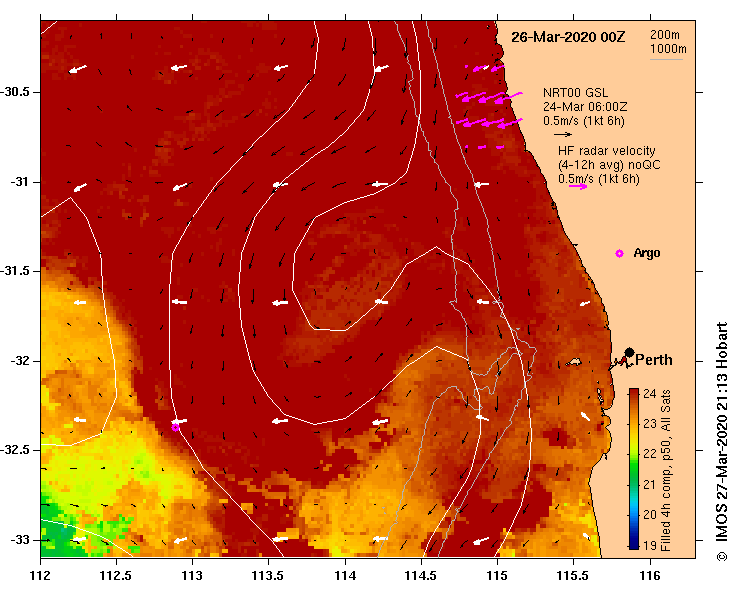
Task: Click the 'NRT00 GSL' label
Action: [575, 93]
